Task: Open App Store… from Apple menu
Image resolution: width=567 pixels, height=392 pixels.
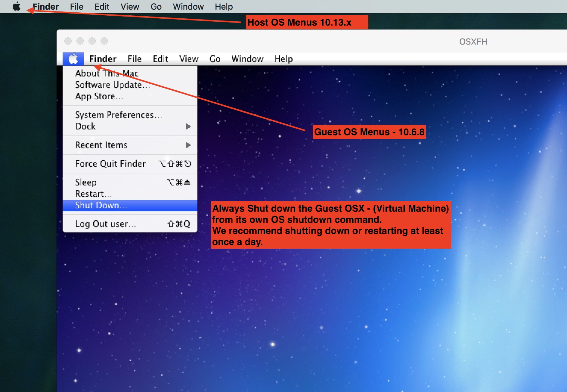Action: (x=130, y=96)
